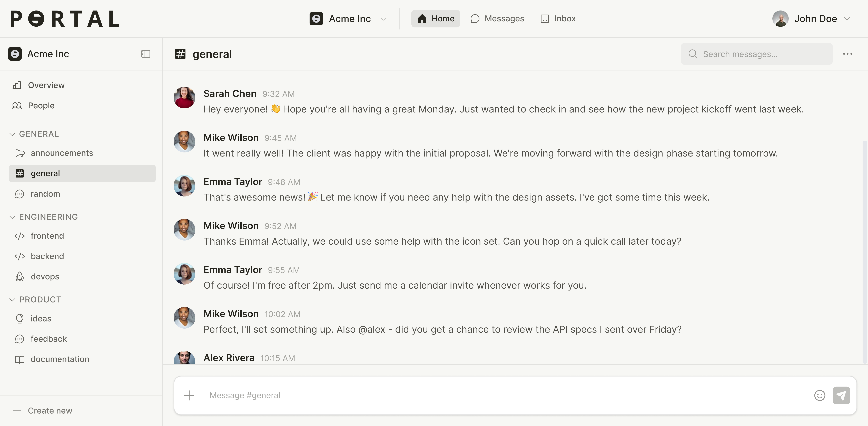Toggle the sidebar collapse icon
The image size is (868, 426).
(146, 54)
